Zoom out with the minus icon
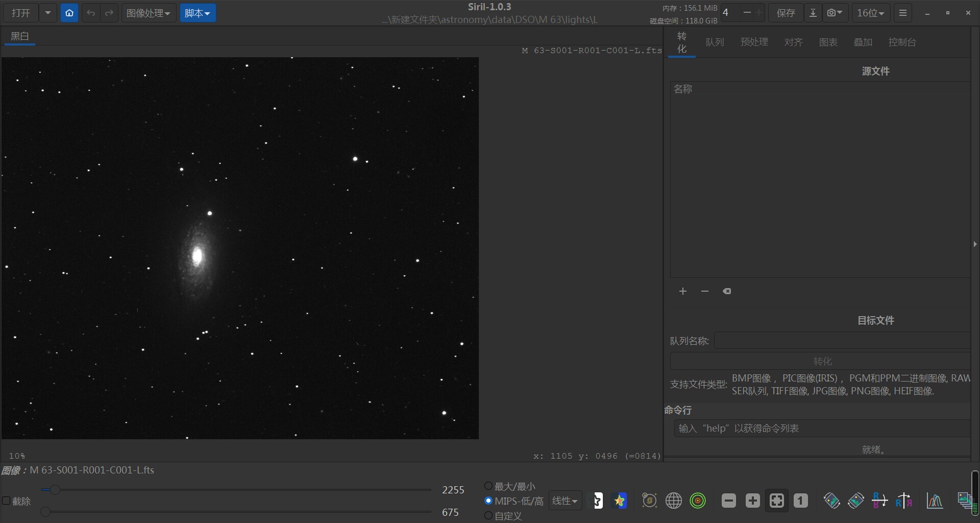Viewport: 980px width, 523px height. tap(729, 501)
